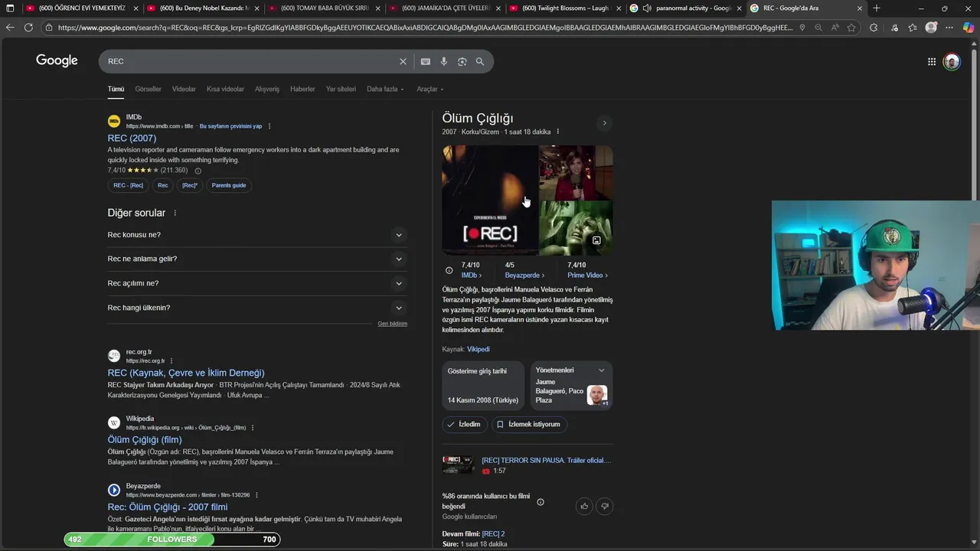The width and height of the screenshot is (980, 551).
Task: Go back with browser back arrow
Action: 10,28
